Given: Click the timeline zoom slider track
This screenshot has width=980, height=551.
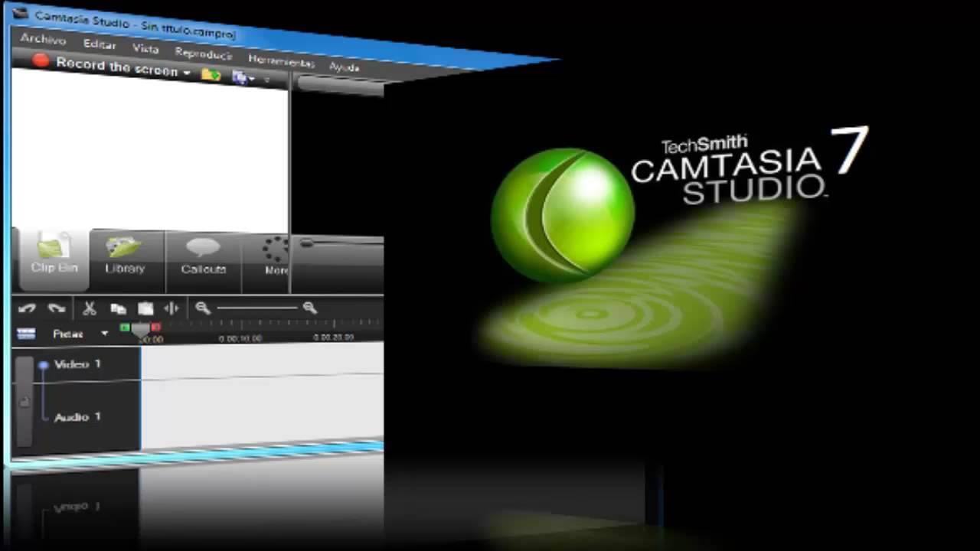Looking at the screenshot, I should pyautogui.click(x=257, y=308).
